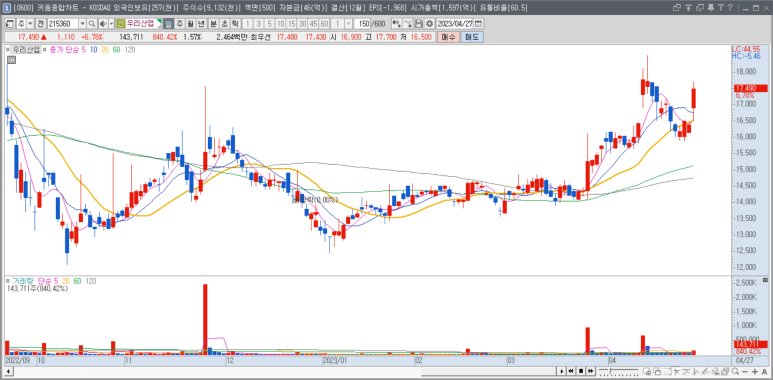
Task: Zoom out the chart with minus icon
Action: point(744,371)
